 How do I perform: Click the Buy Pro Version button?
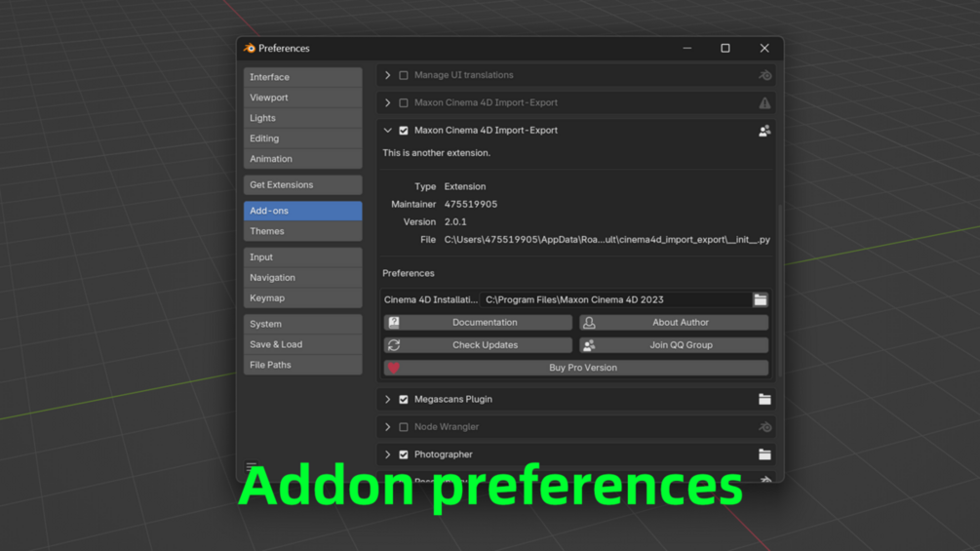tap(576, 368)
